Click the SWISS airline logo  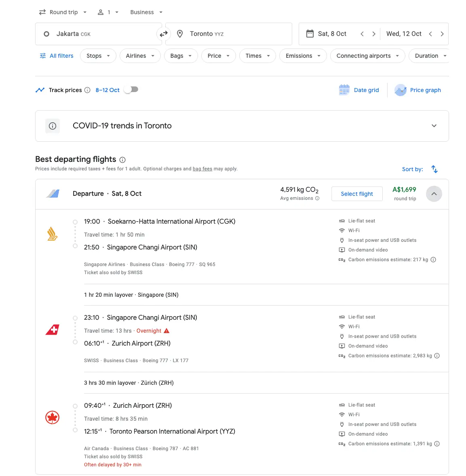point(52,330)
